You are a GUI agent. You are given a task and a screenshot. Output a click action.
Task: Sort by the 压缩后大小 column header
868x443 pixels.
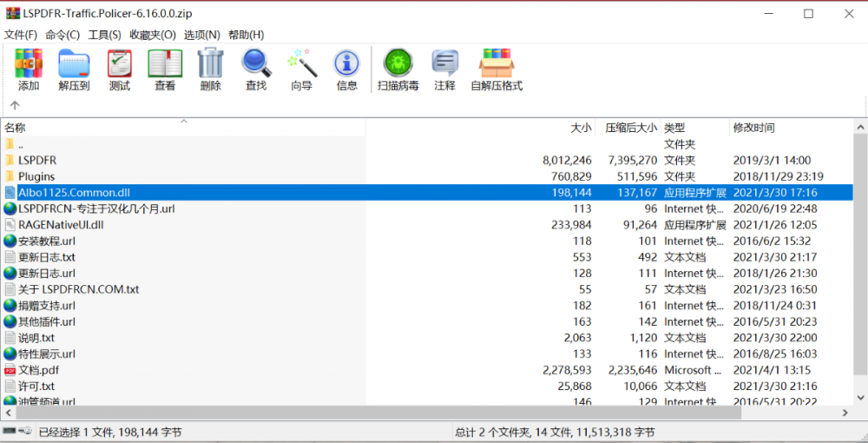pyautogui.click(x=628, y=128)
